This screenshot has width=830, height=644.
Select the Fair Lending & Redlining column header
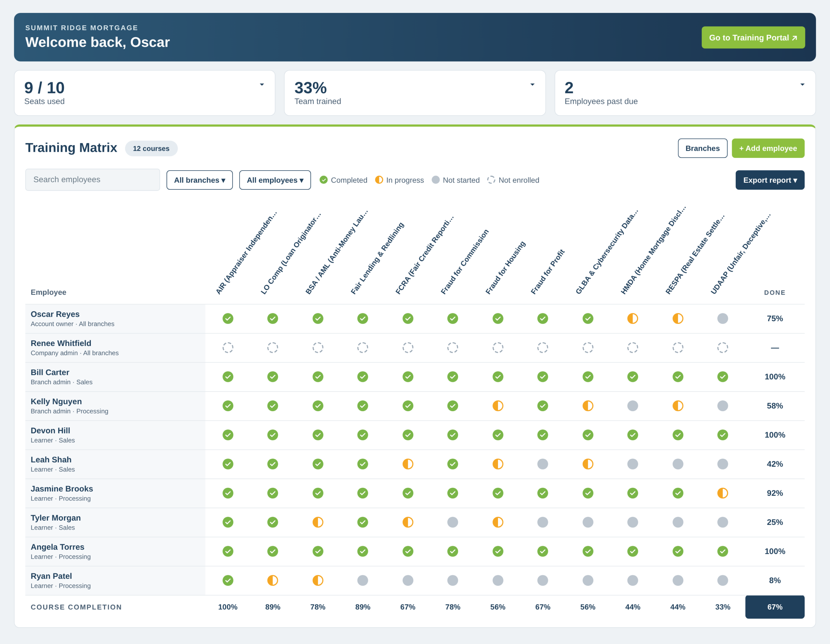(377, 258)
